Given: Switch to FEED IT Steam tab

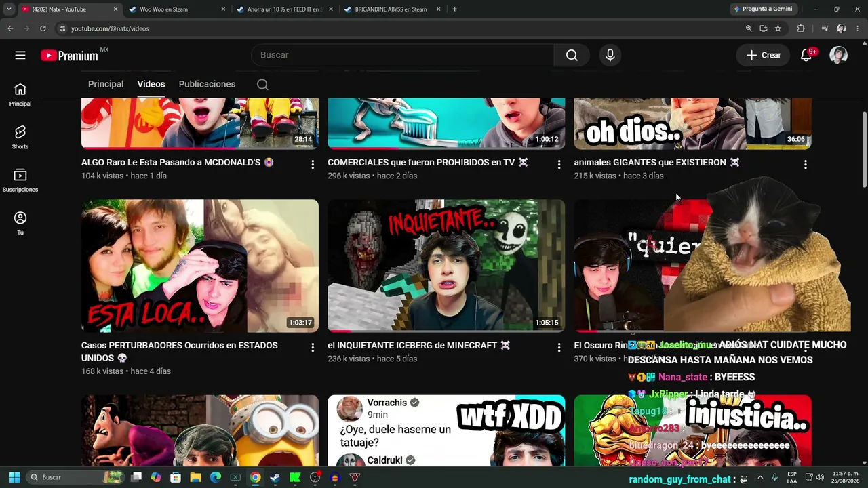Looking at the screenshot, I should 285,9.
